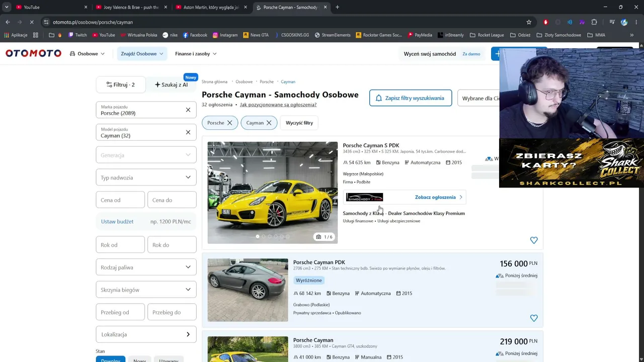Open the Porsche breadcrumb link

coord(267,81)
